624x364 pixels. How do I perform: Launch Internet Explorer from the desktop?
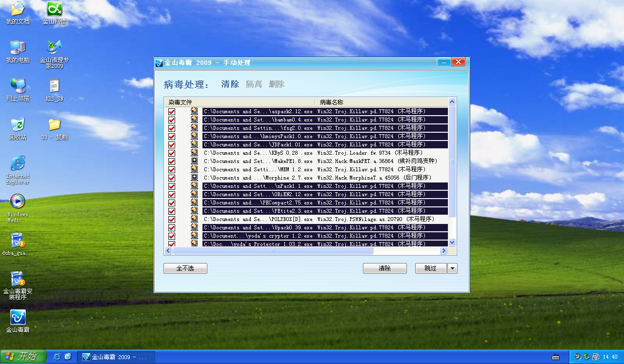click(x=18, y=170)
